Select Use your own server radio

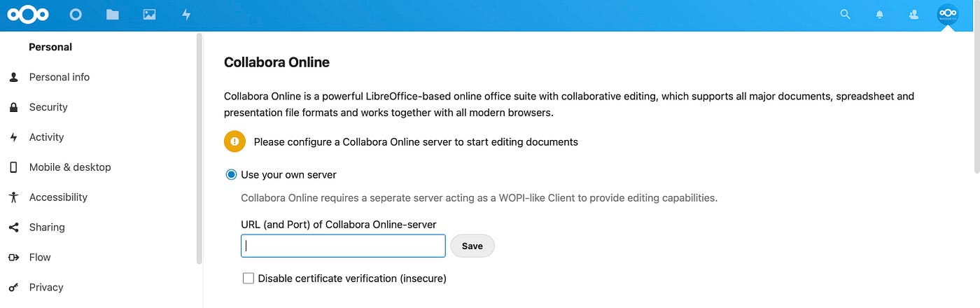(x=231, y=174)
